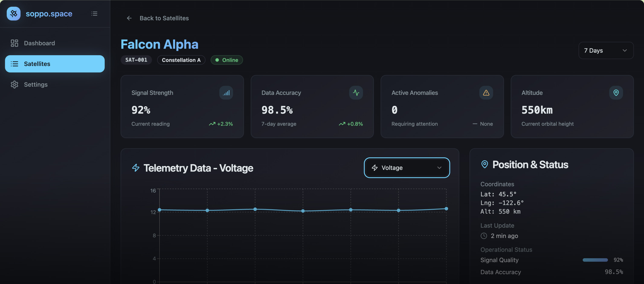The image size is (644, 284).
Task: Click the pin icon beside Position & Status
Action: click(484, 164)
